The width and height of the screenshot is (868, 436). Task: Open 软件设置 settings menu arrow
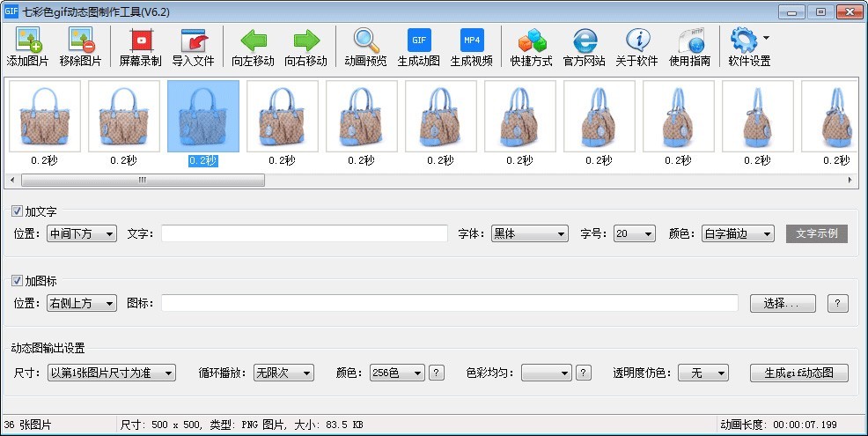[x=766, y=39]
